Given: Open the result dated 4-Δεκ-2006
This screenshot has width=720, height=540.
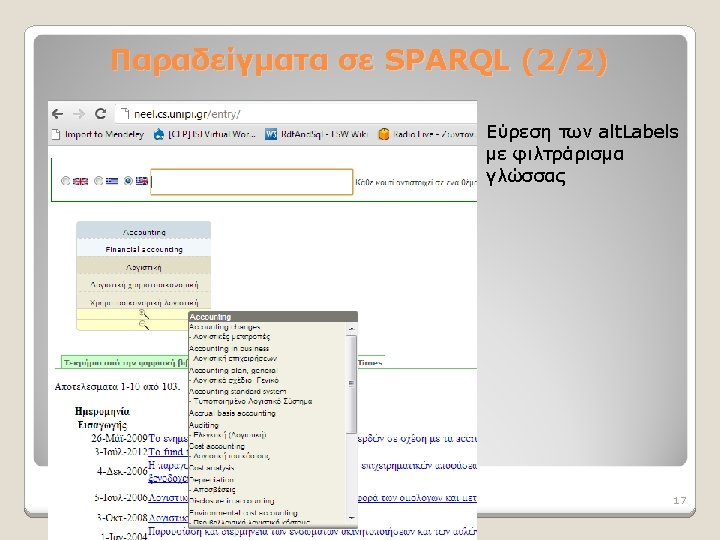Looking at the screenshot, I should 168,472.
